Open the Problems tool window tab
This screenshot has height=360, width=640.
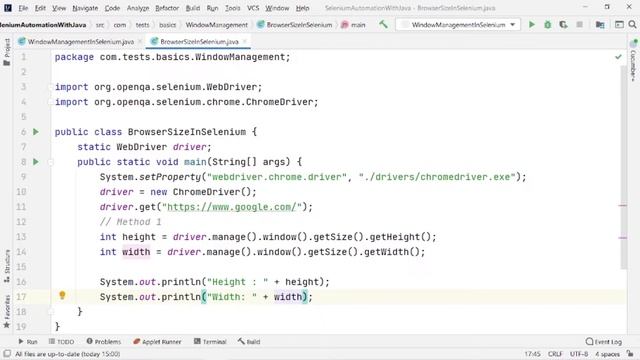click(104, 342)
